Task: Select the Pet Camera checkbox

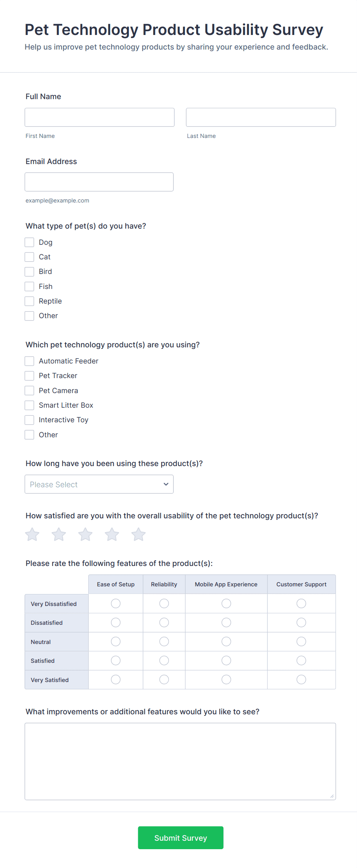Action: pos(30,390)
